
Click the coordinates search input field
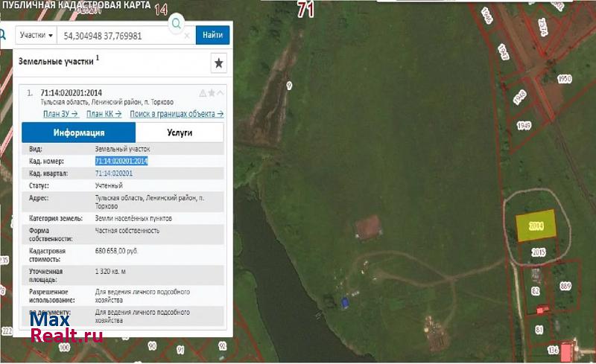click(x=123, y=35)
